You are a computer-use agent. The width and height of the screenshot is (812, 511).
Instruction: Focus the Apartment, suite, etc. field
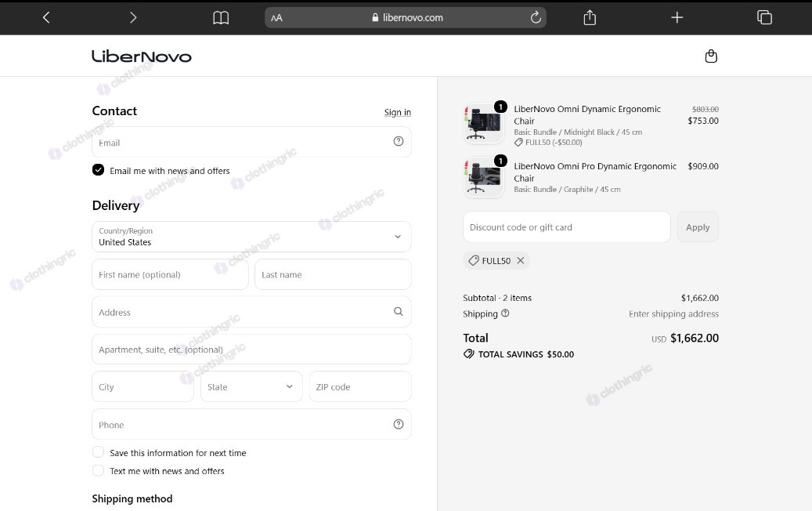(x=251, y=350)
